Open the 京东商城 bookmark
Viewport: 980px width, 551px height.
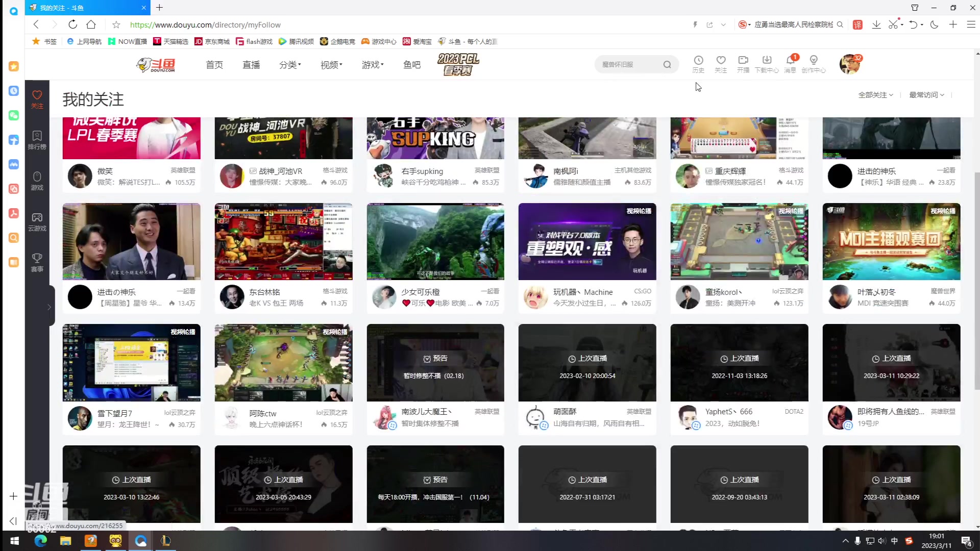212,41
